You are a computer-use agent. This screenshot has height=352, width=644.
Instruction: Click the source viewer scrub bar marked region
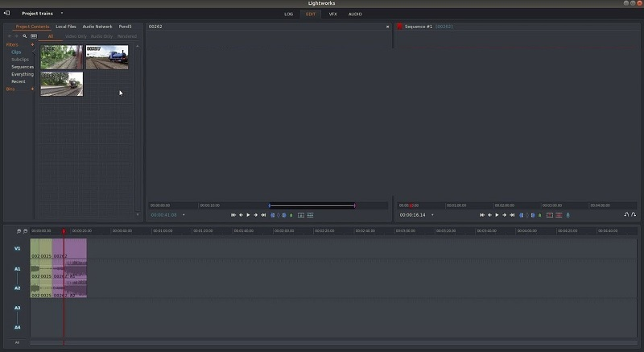(312, 205)
